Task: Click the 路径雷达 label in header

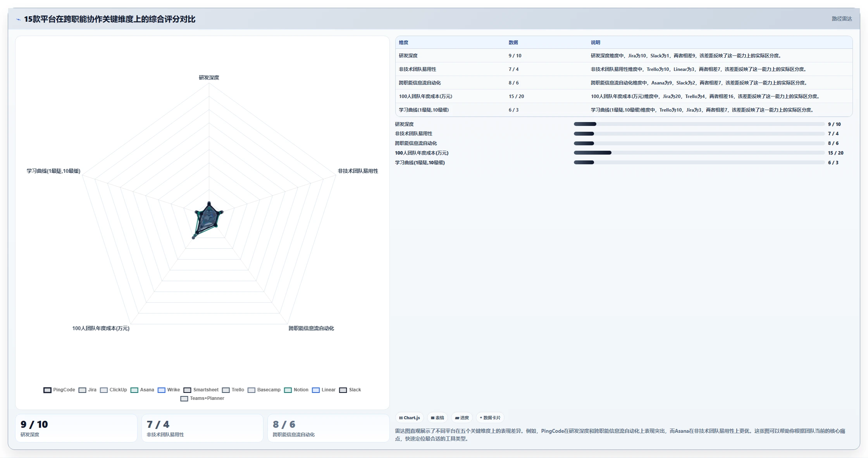Action: pyautogui.click(x=842, y=19)
